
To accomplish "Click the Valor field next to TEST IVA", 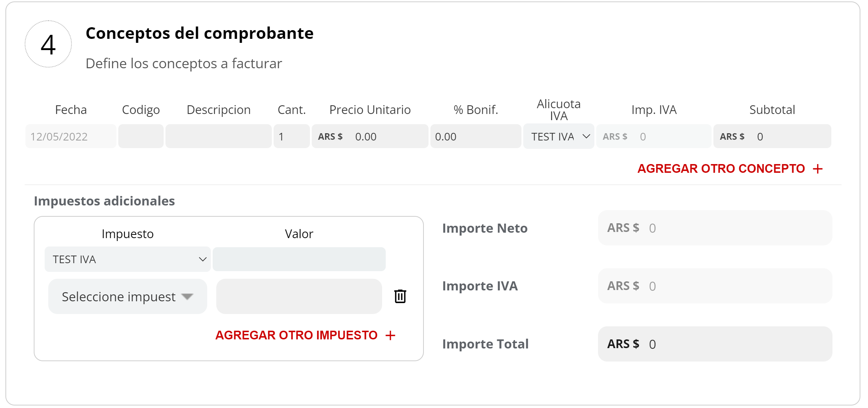I will point(299,259).
